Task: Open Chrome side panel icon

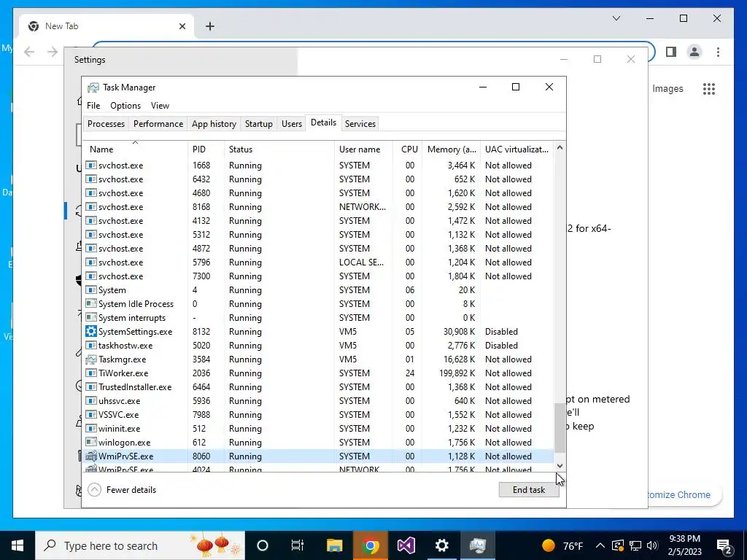Action: (x=671, y=52)
